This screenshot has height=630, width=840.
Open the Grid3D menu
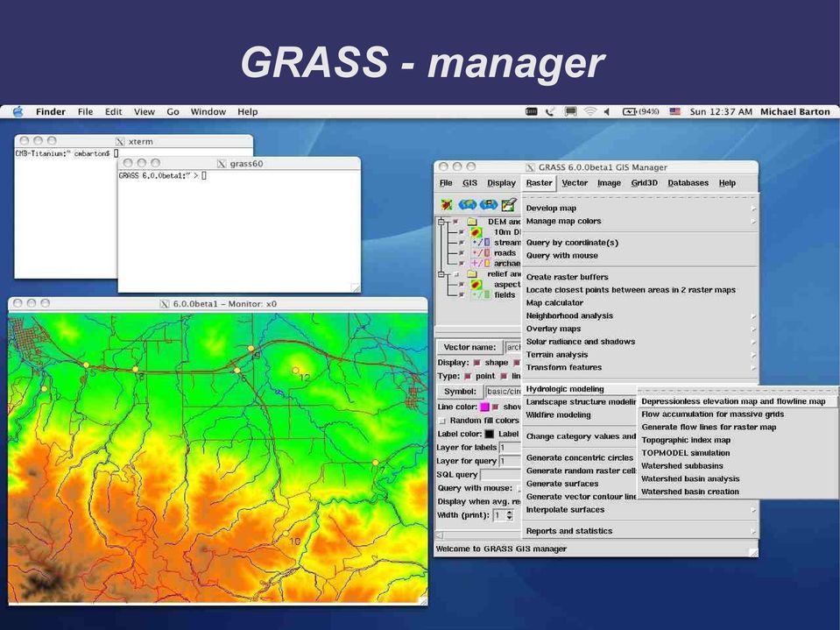click(x=644, y=182)
